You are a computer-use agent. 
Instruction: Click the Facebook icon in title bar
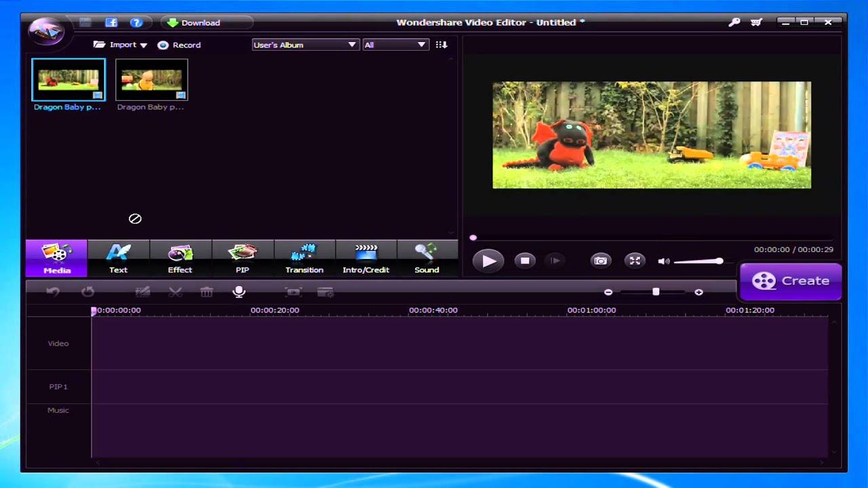click(111, 22)
